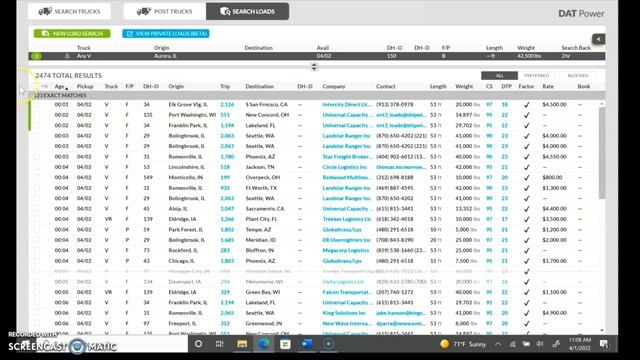Open ER Overnighters Inc company link
The image size is (640, 360).
point(347,240)
